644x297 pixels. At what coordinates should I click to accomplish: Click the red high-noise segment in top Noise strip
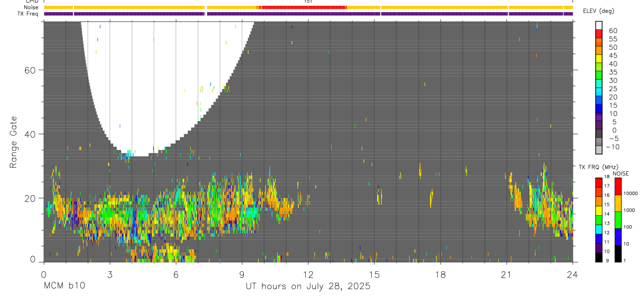pos(304,7)
